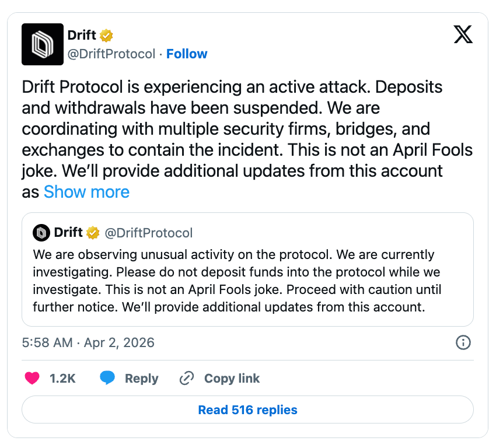Image resolution: width=496 pixels, height=448 pixels.
Task: Follow the DriftProtocol account
Action: coord(187,54)
